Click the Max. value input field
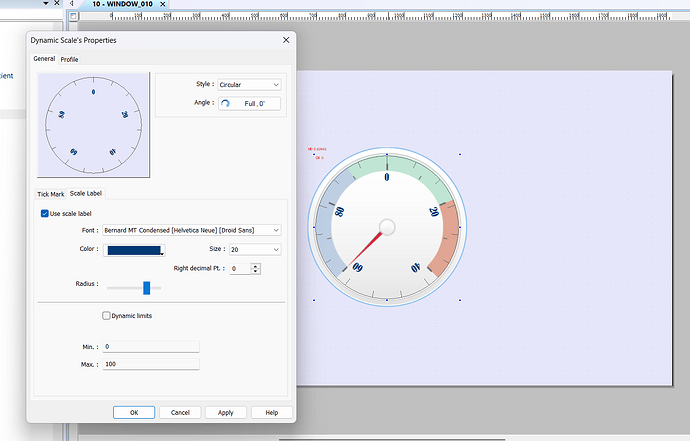This screenshot has width=690, height=441. (x=150, y=364)
